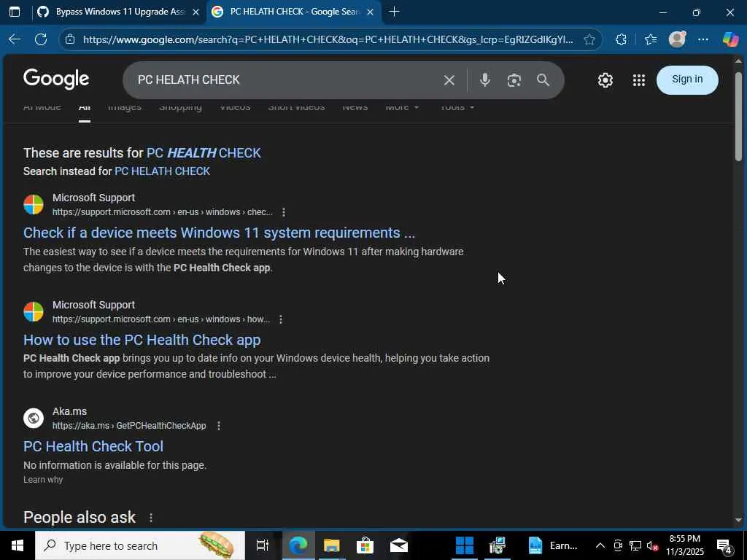The image size is (747, 560).
Task: Search by image with camera icon
Action: [514, 80]
